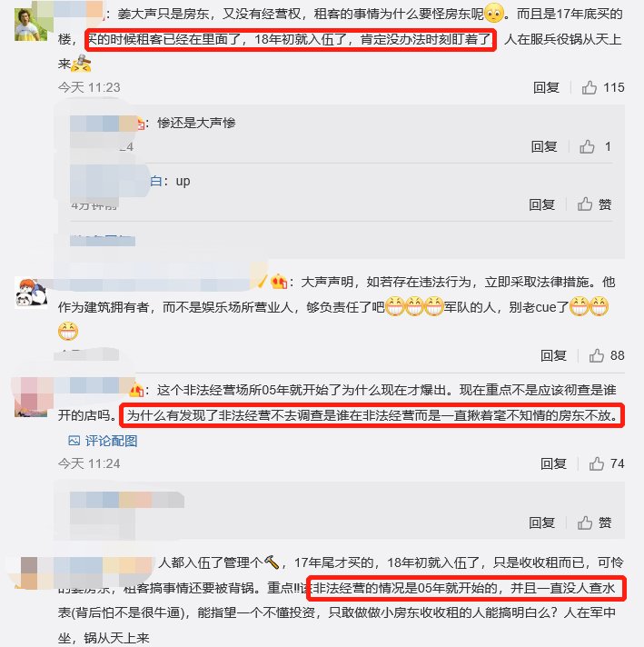Click thumbs-up on blurred reply below 11:24 comment
This screenshot has height=647, width=644.
coord(585,523)
